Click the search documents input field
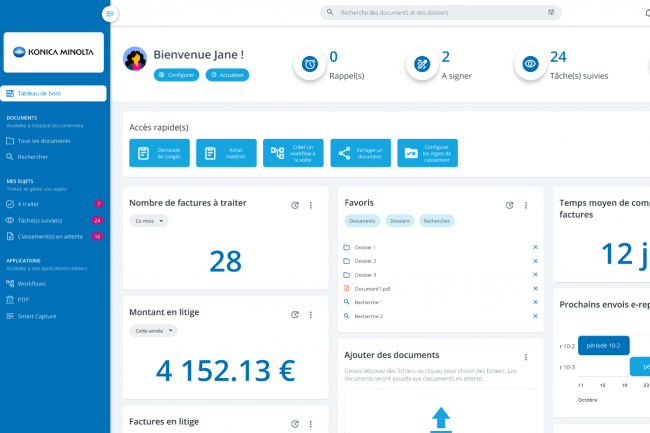Viewport: 650px width, 433px height. click(x=441, y=12)
